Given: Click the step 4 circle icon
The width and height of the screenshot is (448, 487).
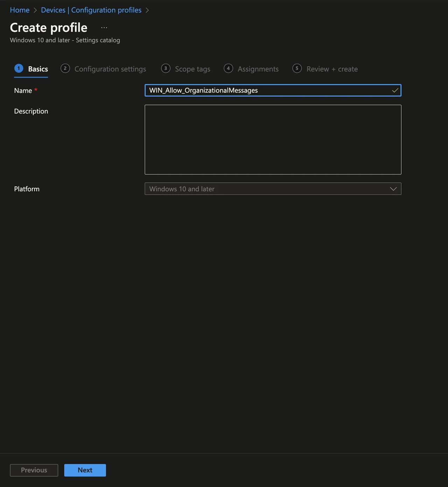Looking at the screenshot, I should tap(228, 68).
